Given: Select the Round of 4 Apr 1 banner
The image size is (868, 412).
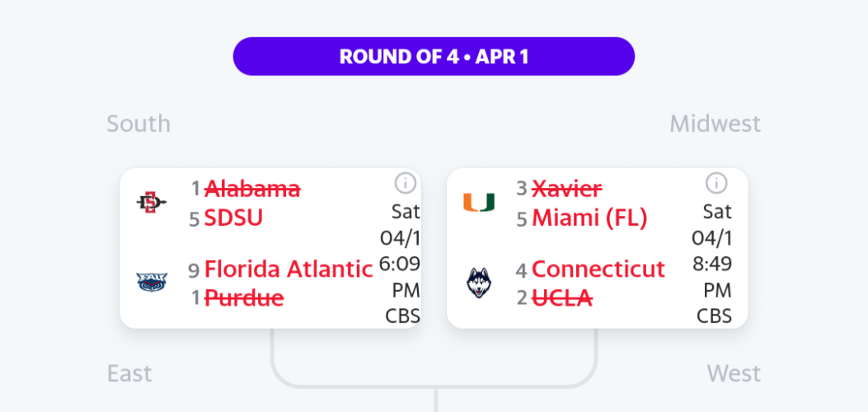Looking at the screenshot, I should (434, 56).
